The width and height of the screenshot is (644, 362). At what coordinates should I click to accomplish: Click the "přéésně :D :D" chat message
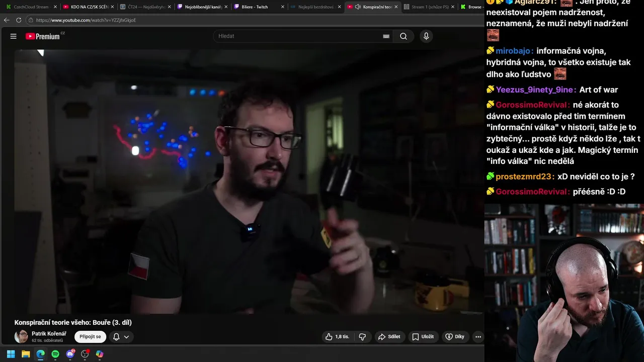pyautogui.click(x=599, y=192)
